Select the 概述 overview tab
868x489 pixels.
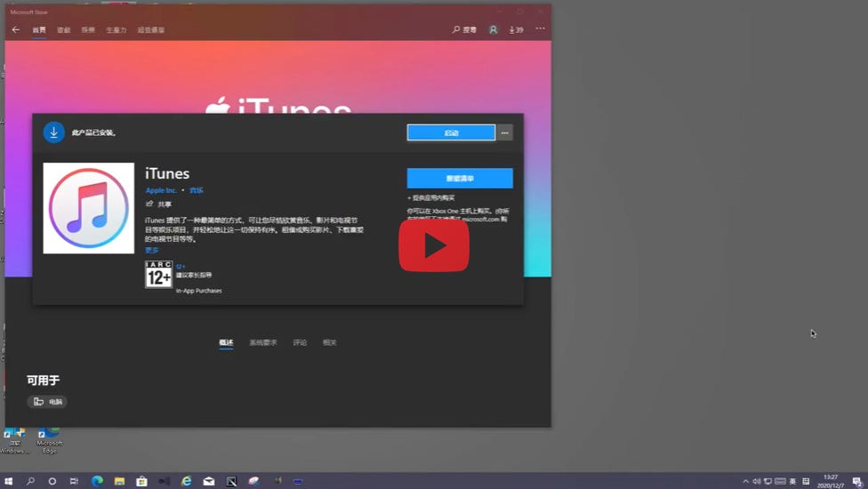point(226,342)
